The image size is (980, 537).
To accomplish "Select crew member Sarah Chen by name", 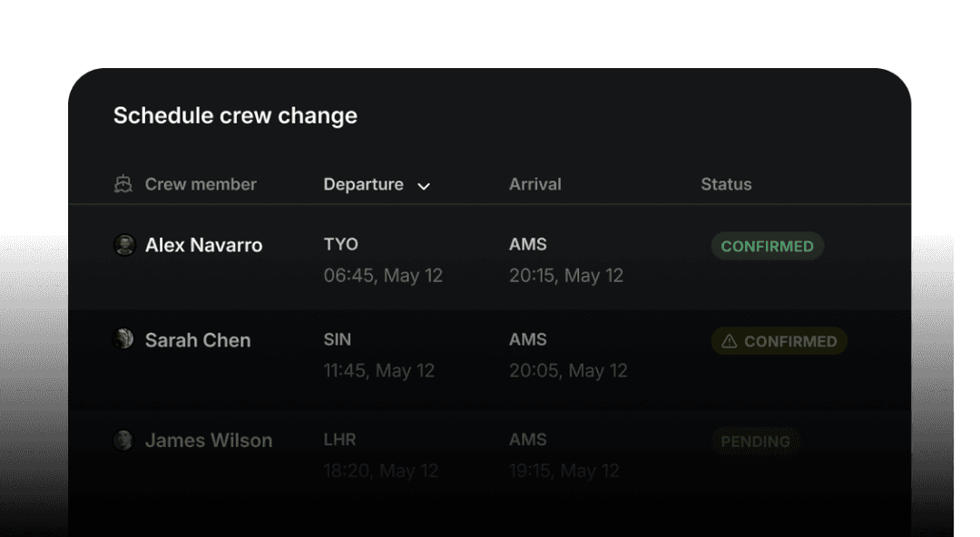I will (198, 340).
